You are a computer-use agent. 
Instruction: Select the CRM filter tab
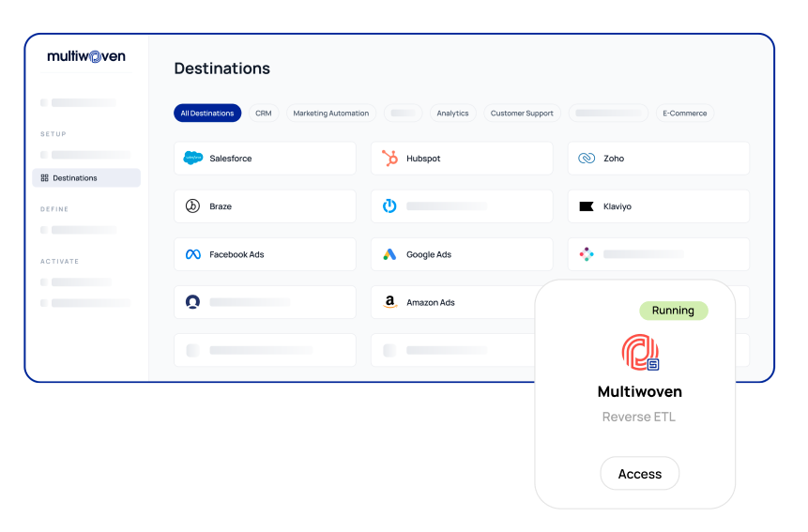[264, 113]
